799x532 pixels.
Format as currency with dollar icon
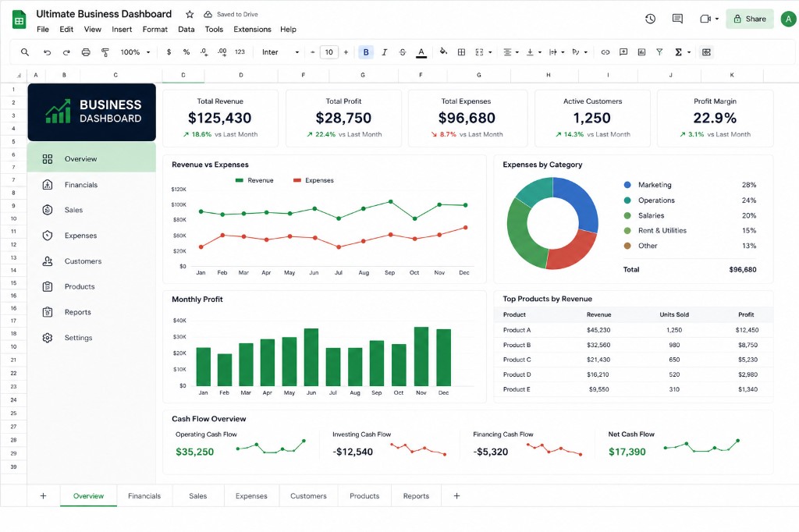tap(169, 52)
